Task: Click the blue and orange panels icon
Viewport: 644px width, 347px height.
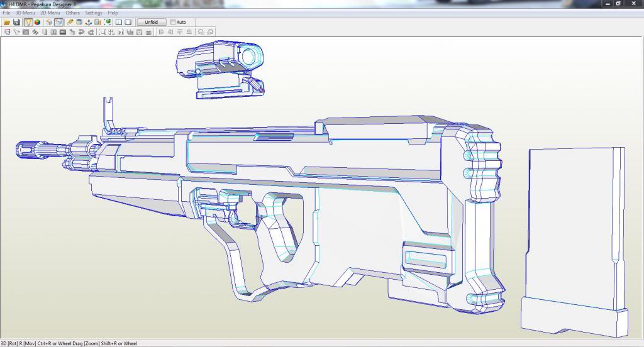Action: 97,22
